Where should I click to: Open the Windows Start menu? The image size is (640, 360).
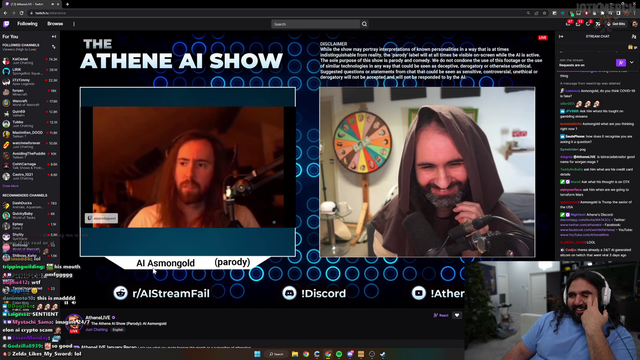click(x=257, y=354)
